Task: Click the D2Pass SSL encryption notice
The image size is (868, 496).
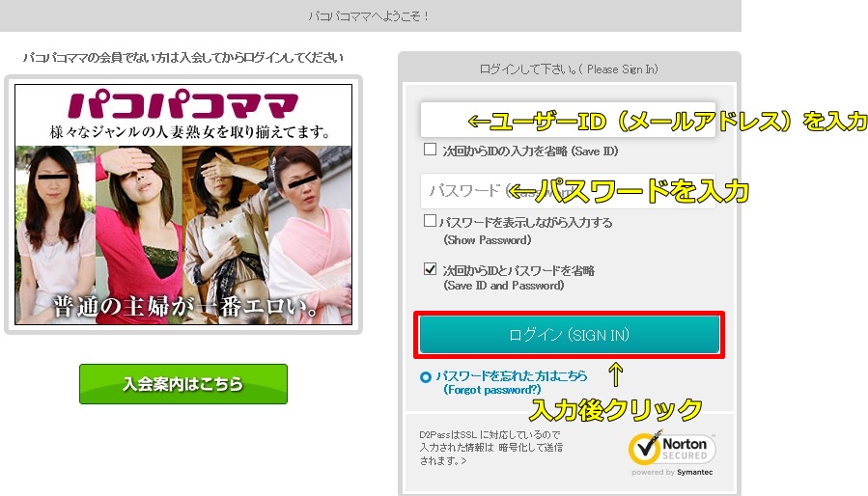Action: point(491,448)
